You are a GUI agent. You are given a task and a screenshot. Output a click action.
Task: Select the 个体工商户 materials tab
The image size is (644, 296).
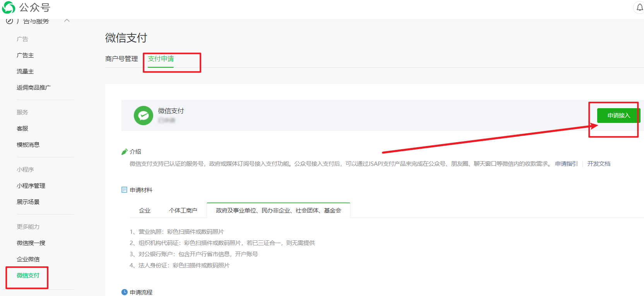[x=183, y=211]
